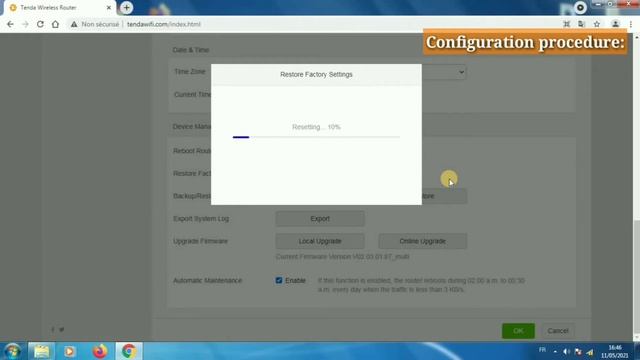Click the Date & Time section heading
This screenshot has width=640, height=360.
(x=191, y=50)
